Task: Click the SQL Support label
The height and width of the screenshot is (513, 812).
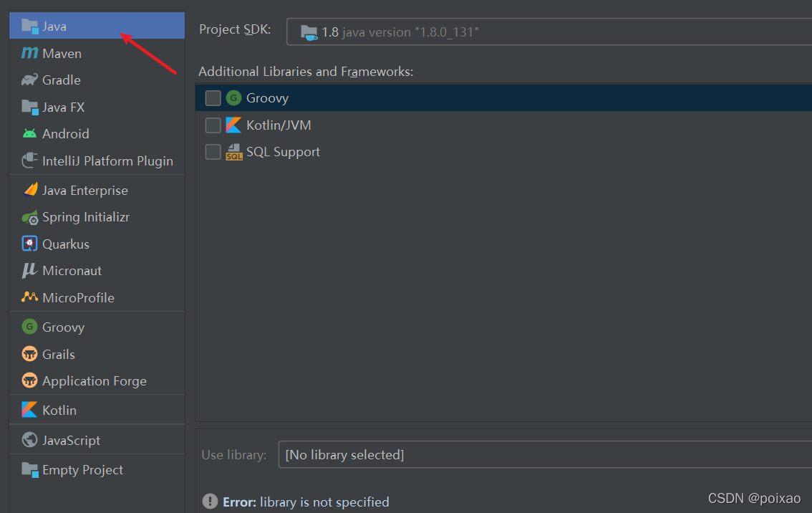Action: 284,152
